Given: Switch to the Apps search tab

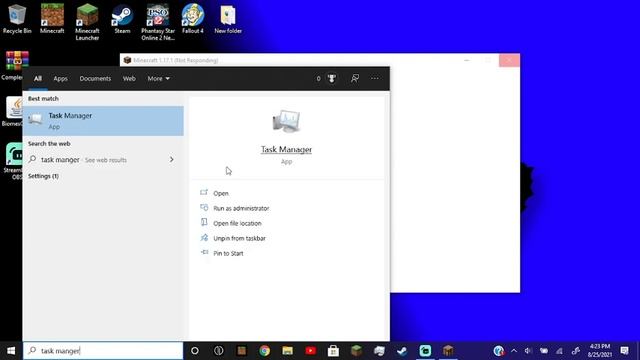Looking at the screenshot, I should coord(60,78).
